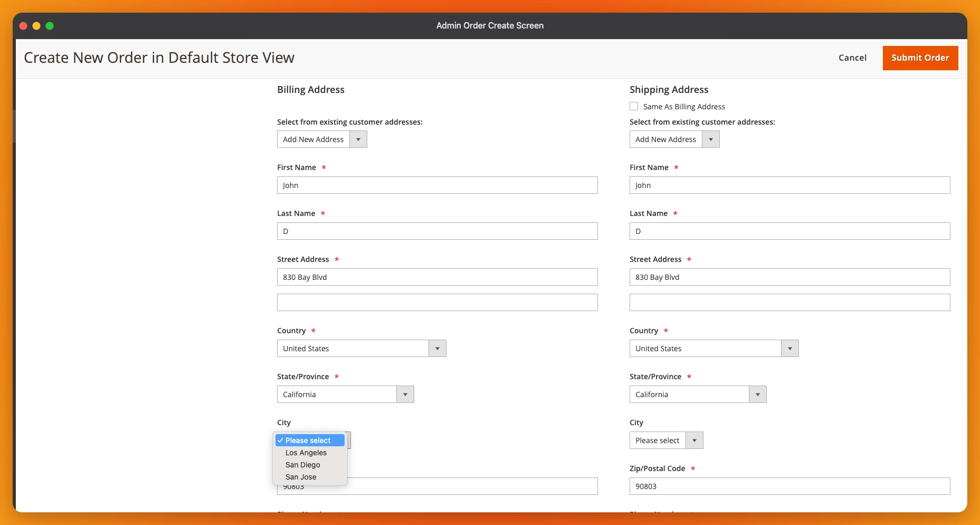Image resolution: width=980 pixels, height=525 pixels.
Task: Click Billing Address heading
Action: pos(311,90)
